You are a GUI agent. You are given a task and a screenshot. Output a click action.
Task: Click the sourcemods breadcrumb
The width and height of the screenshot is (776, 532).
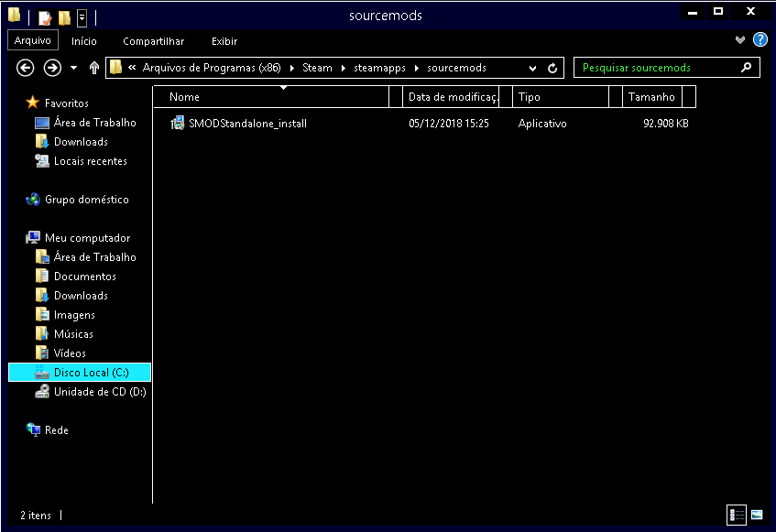point(456,68)
